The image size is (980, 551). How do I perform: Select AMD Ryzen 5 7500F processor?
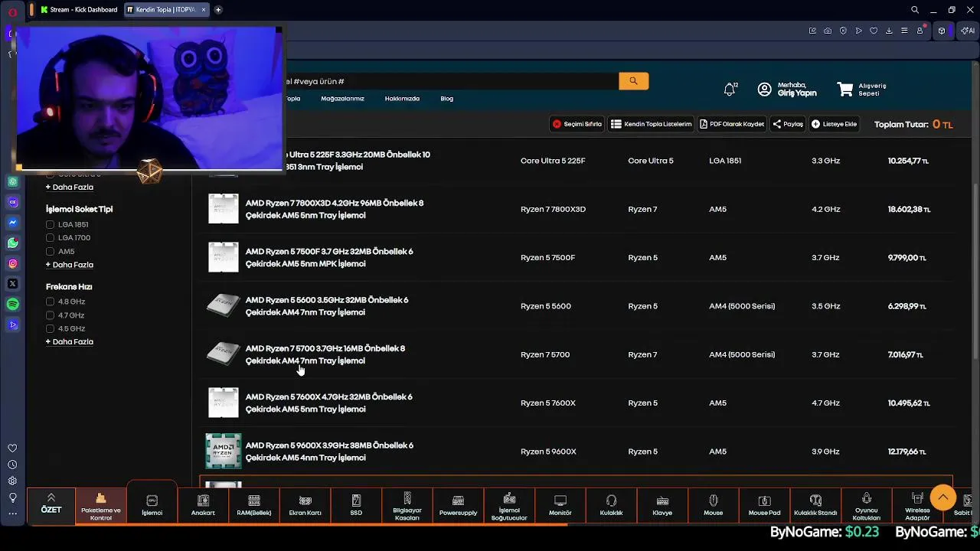tap(329, 258)
